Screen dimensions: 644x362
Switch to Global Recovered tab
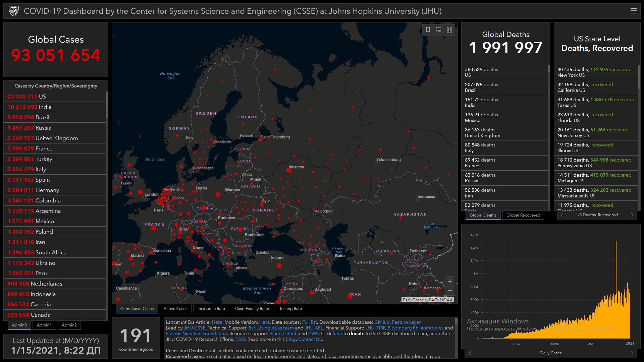523,215
